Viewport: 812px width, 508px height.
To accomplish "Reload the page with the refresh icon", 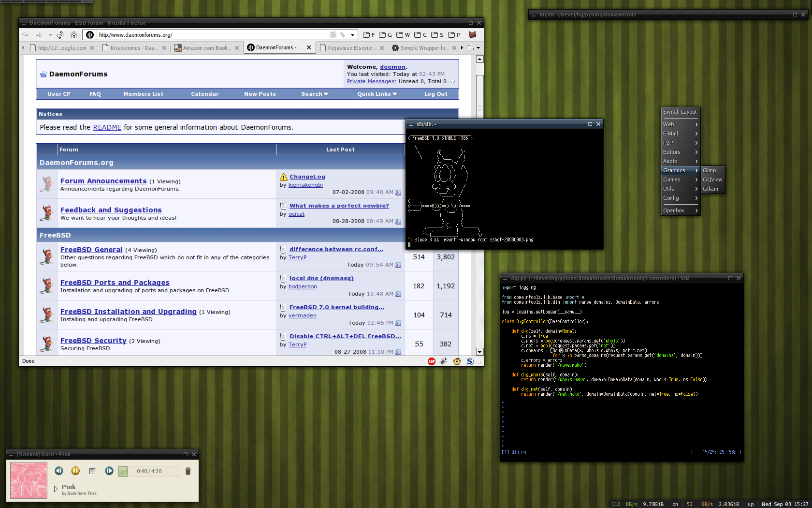I will tap(60, 35).
